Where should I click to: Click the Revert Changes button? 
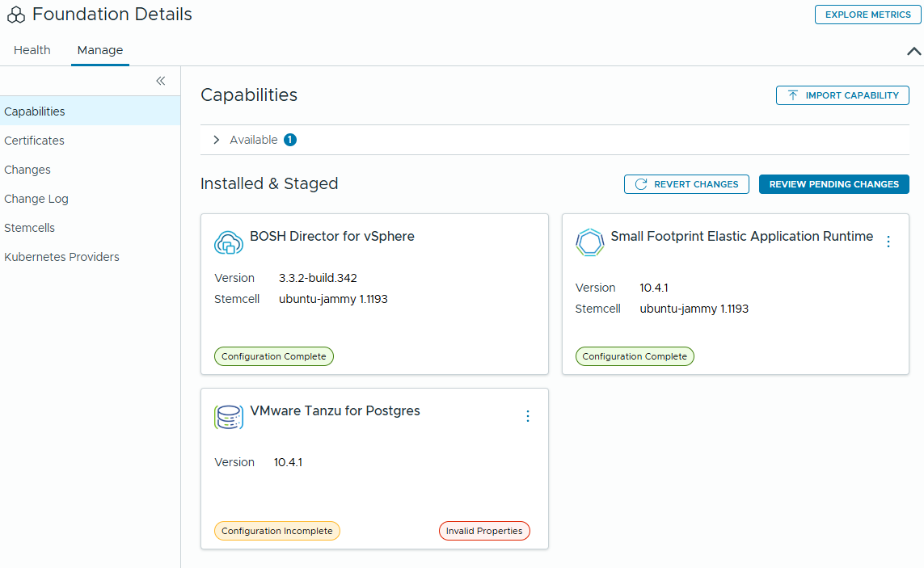click(686, 184)
